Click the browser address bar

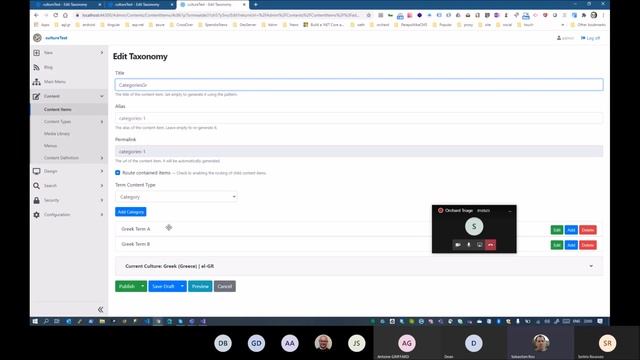point(220,15)
